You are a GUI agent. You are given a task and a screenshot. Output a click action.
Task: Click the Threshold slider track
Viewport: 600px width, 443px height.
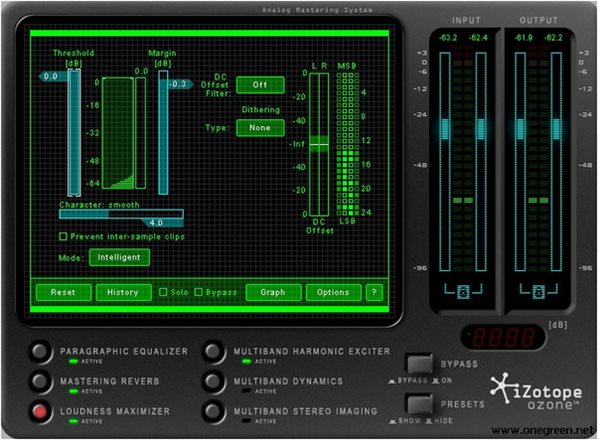click(74, 133)
